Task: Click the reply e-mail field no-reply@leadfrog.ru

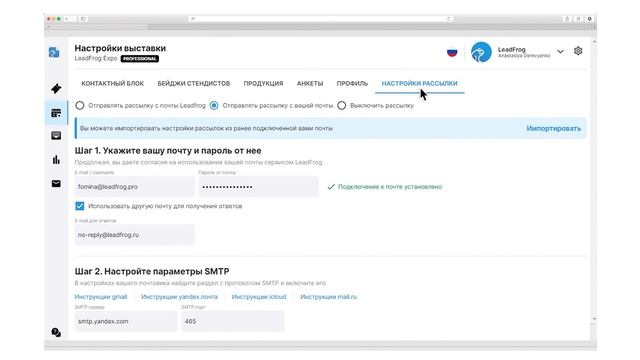Action: tap(135, 235)
